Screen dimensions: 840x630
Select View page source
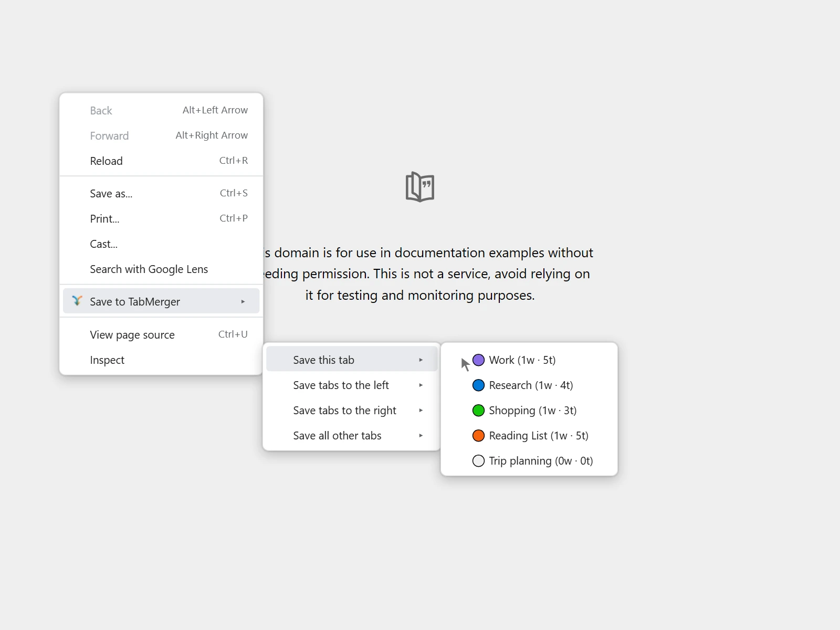click(161, 335)
